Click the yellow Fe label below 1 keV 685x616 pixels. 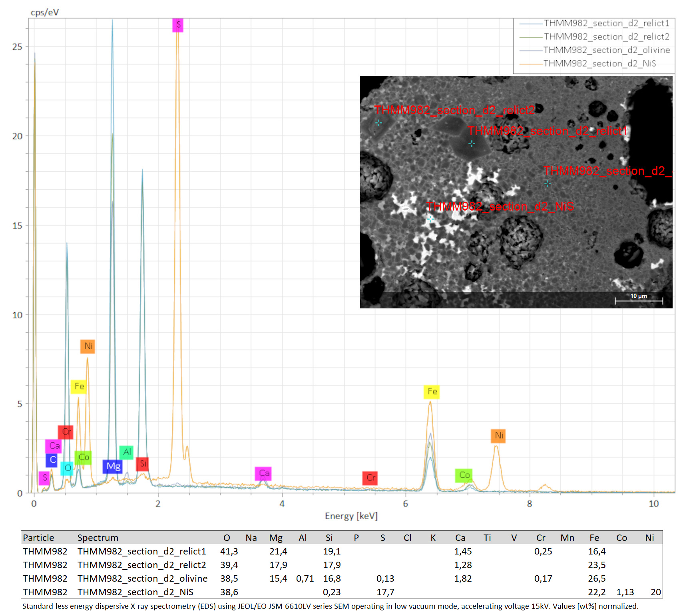point(79,386)
